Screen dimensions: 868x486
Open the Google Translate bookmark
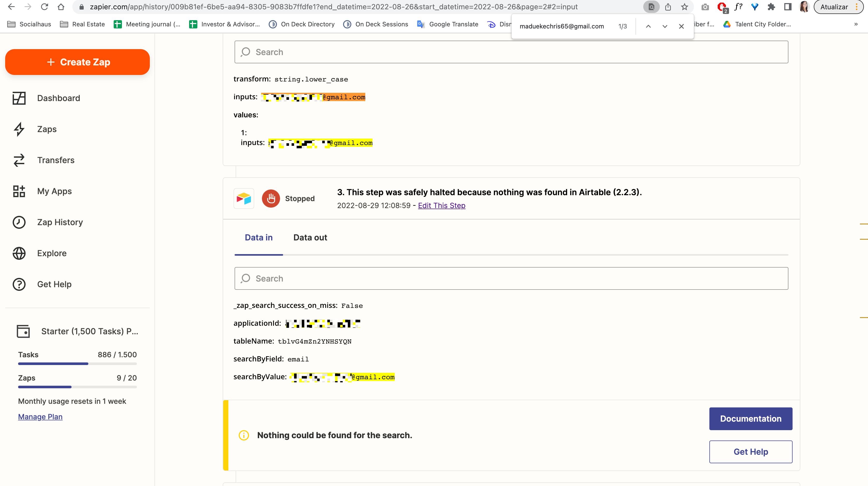(447, 24)
